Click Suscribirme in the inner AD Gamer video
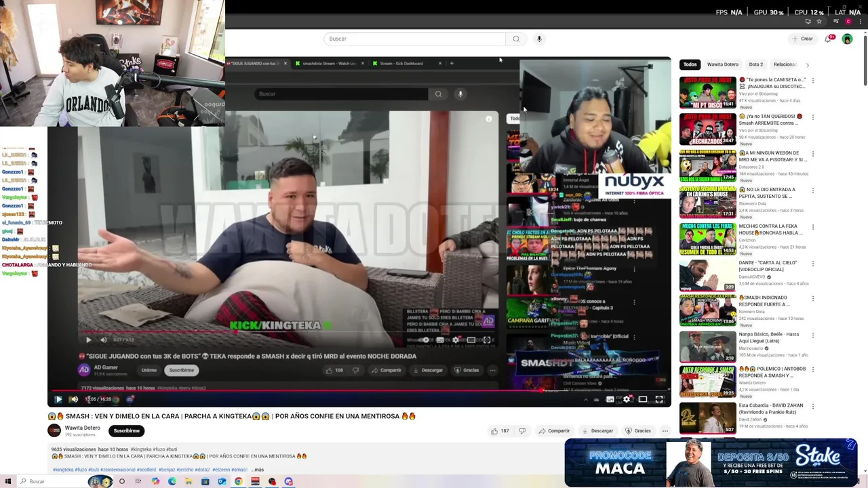The width and height of the screenshot is (868, 488). point(182,370)
